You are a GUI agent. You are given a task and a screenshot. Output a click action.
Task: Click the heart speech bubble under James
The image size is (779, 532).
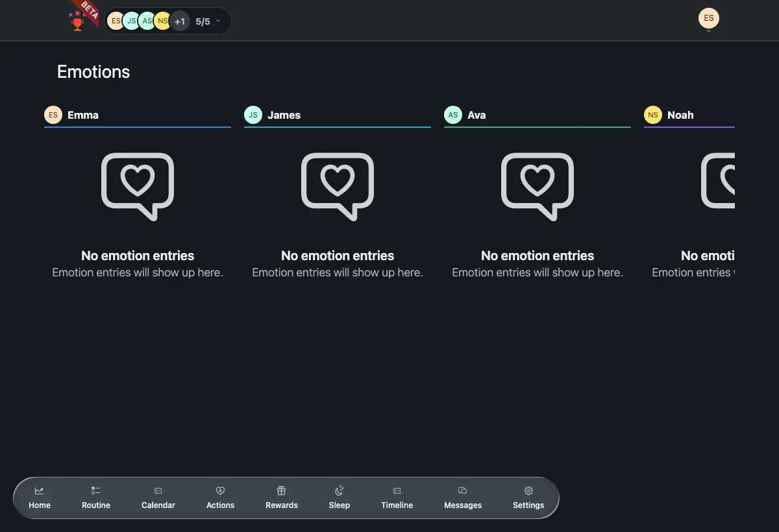coord(338,186)
